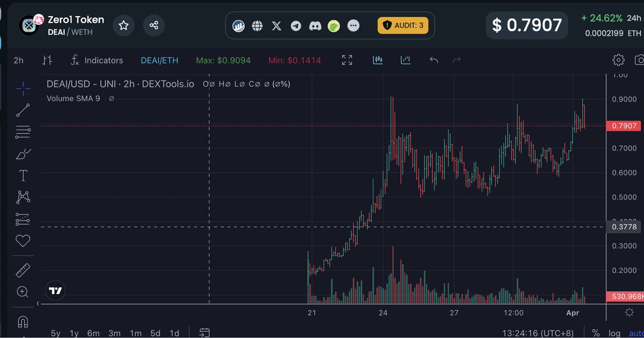
Task: Set range to 1m
Action: 136,333
